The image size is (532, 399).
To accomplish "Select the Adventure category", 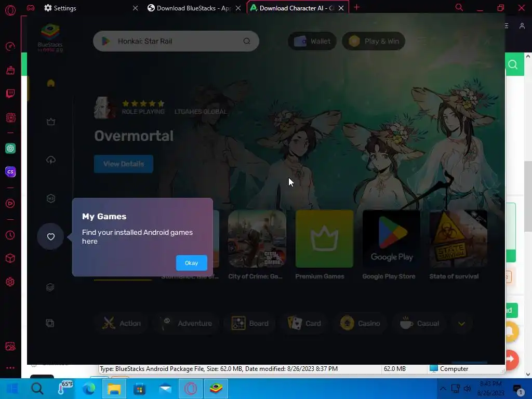I will [x=187, y=323].
